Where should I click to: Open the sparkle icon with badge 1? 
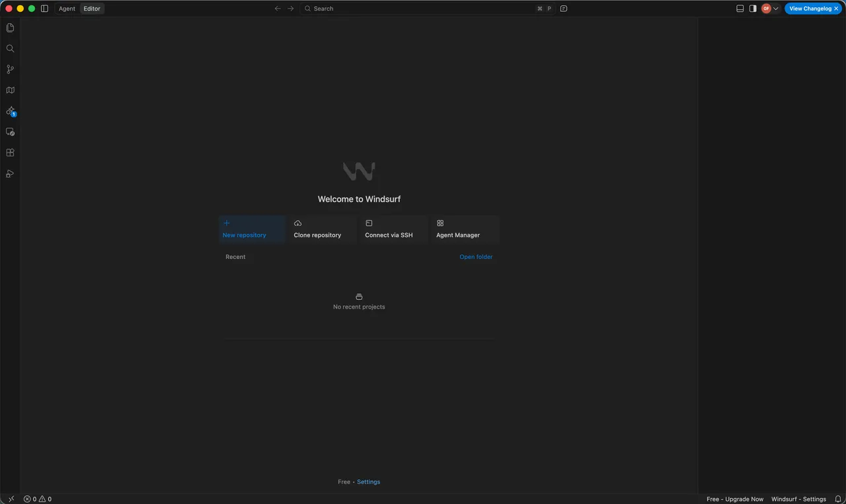click(10, 111)
